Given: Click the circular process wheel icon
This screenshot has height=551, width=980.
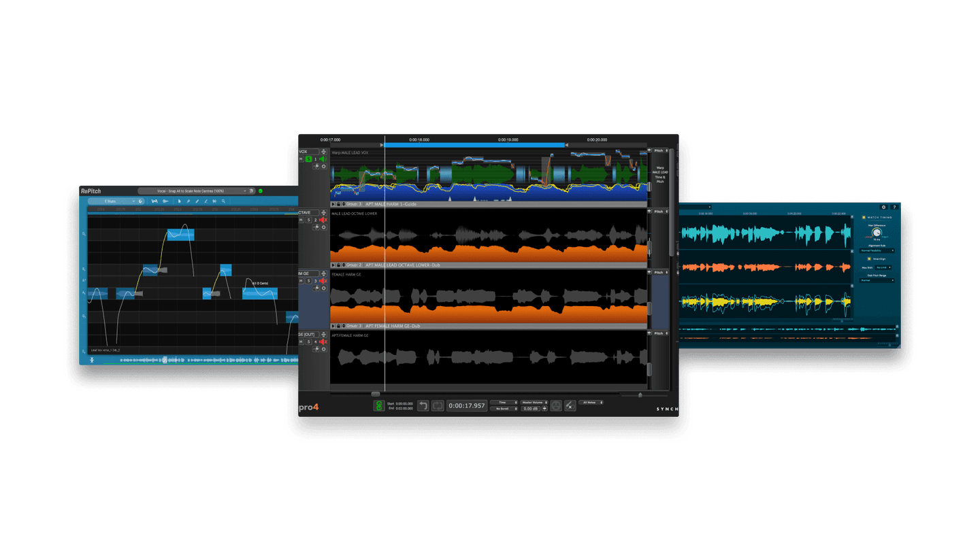Looking at the screenshot, I should (x=556, y=405).
